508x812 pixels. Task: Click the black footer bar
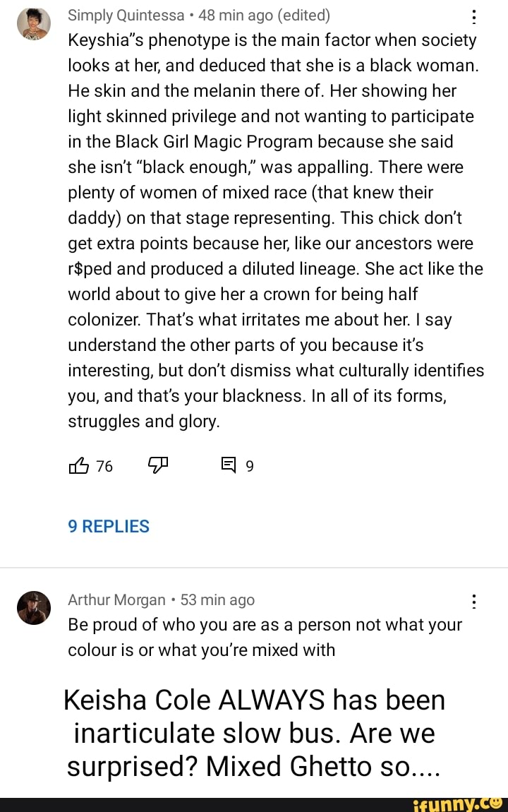(212, 804)
